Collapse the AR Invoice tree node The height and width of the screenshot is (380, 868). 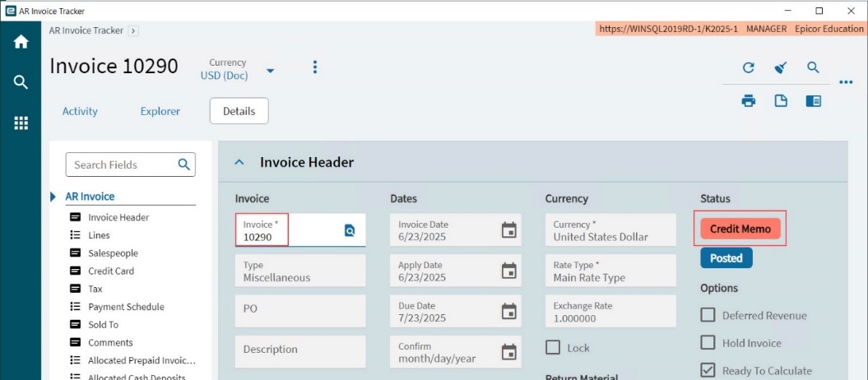53,197
